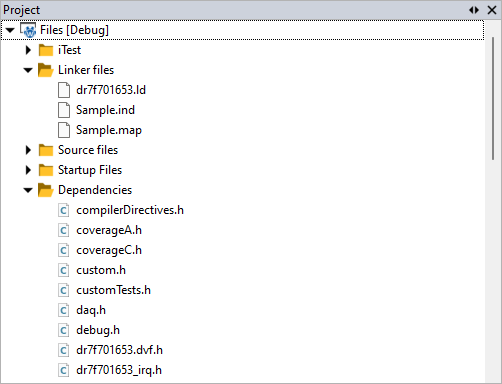Click the Linker files open folder icon
Image resolution: width=502 pixels, height=384 pixels.
[46, 70]
